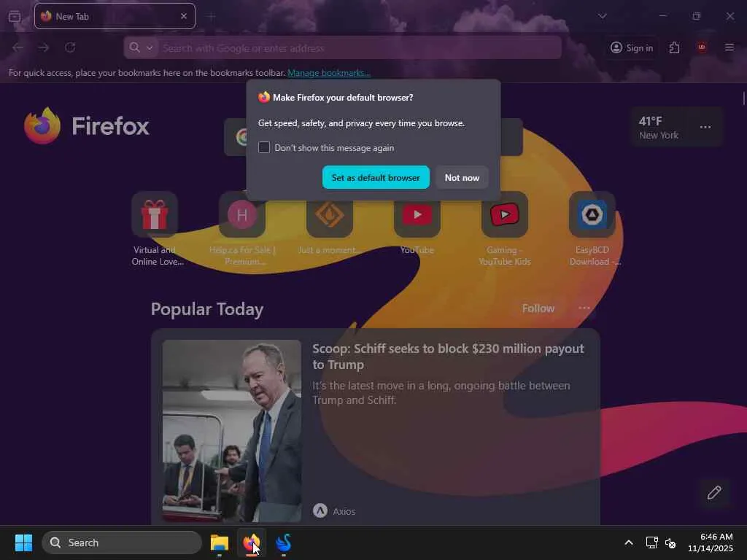Click the taskbar Search box
Viewport: 747px width, 560px height.
[x=122, y=542]
